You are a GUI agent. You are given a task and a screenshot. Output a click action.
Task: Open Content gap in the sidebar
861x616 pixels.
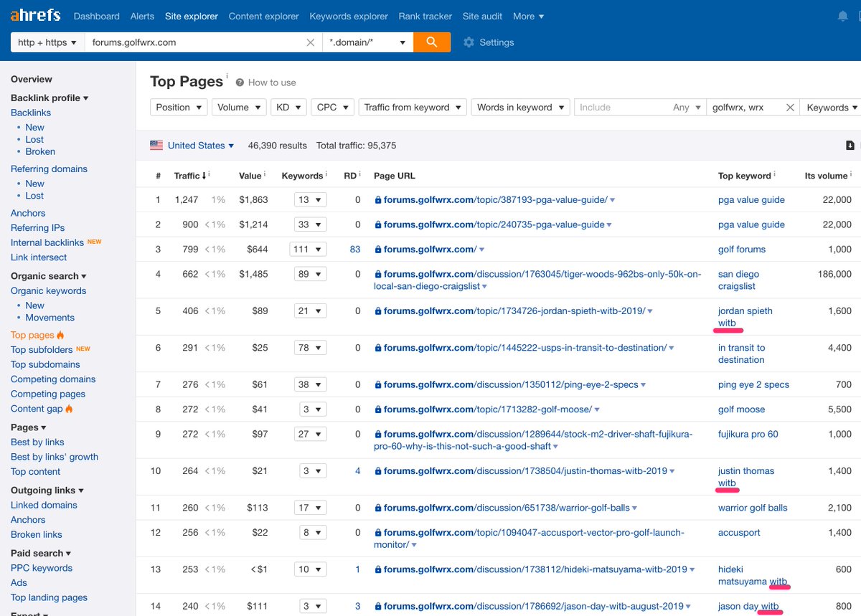pos(37,409)
